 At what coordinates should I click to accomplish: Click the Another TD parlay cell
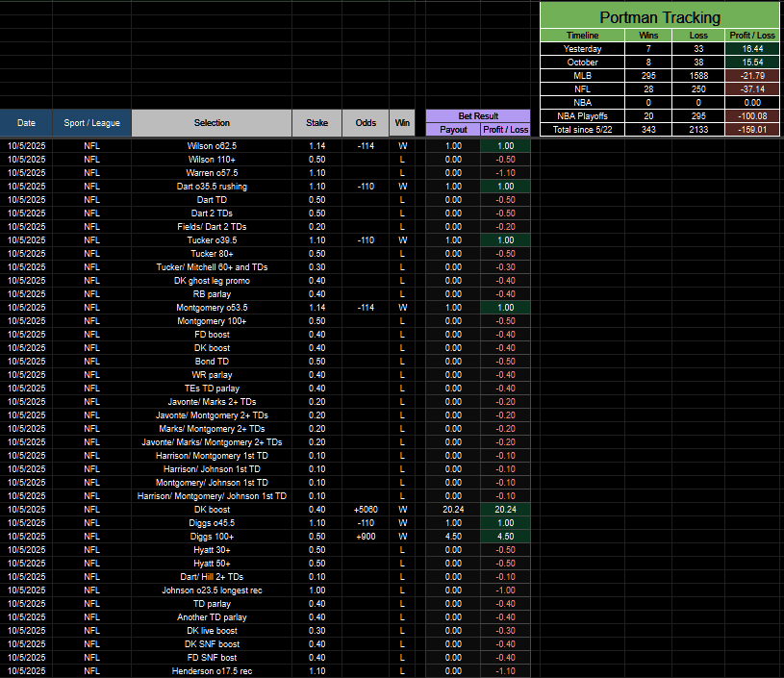212,617
